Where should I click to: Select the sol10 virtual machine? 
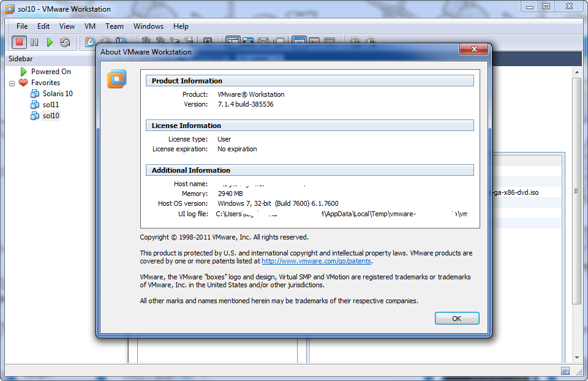tap(51, 116)
